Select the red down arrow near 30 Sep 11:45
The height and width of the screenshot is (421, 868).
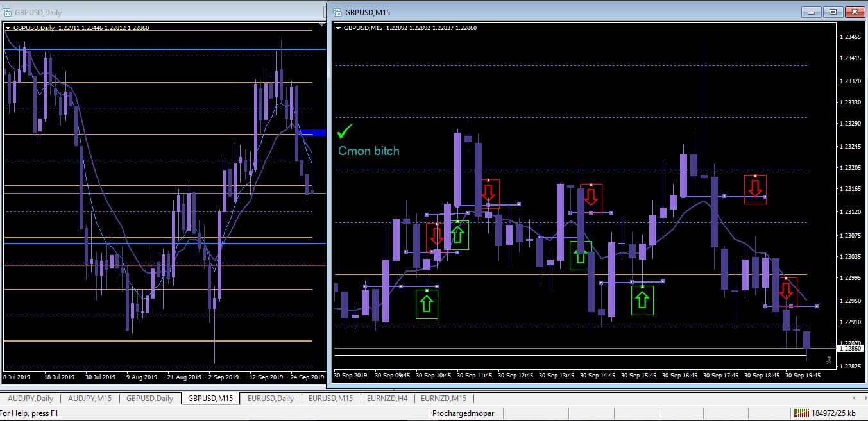click(x=488, y=193)
